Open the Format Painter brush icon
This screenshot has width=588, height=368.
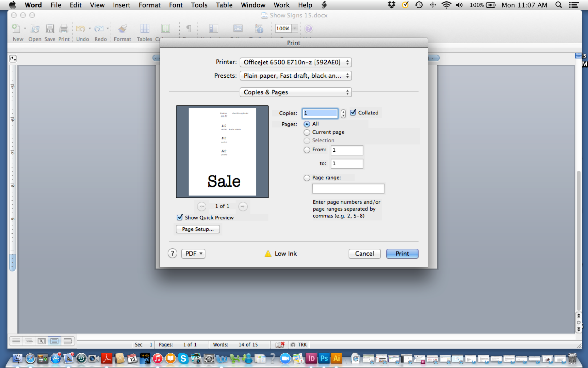tap(122, 29)
